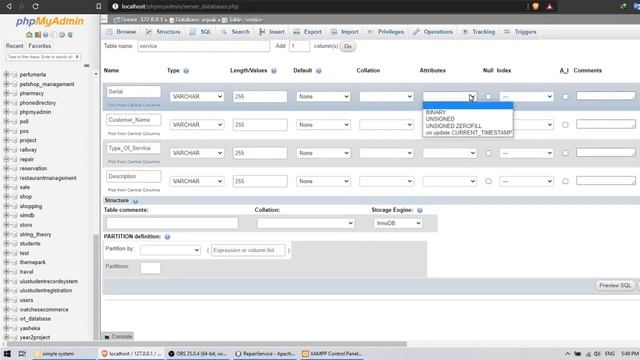Open Index dropdown for Serial row
The image size is (640, 360).
tap(526, 97)
